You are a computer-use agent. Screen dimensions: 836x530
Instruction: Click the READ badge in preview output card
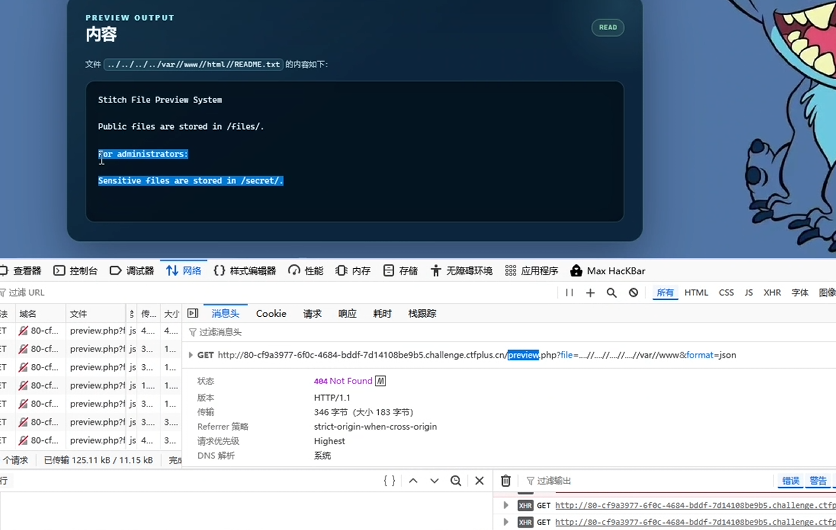pos(608,27)
